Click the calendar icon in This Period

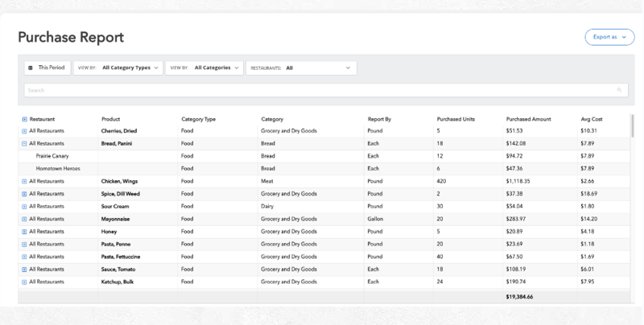click(x=31, y=68)
